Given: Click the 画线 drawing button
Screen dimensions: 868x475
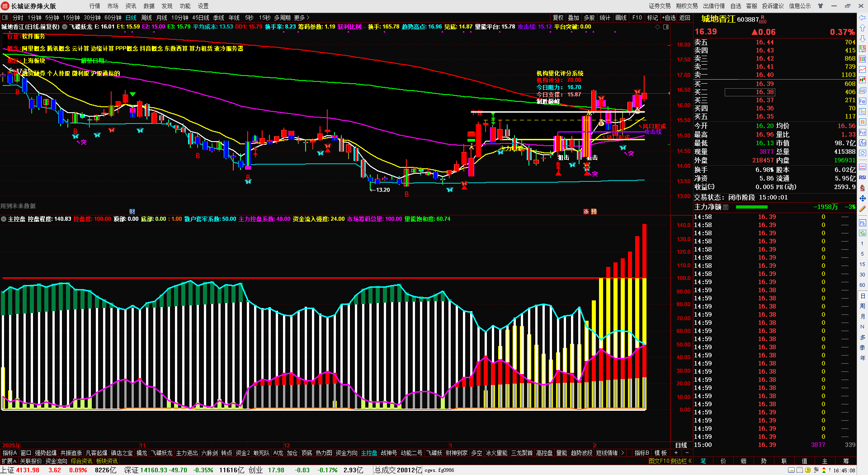Looking at the screenshot, I should [x=621, y=18].
